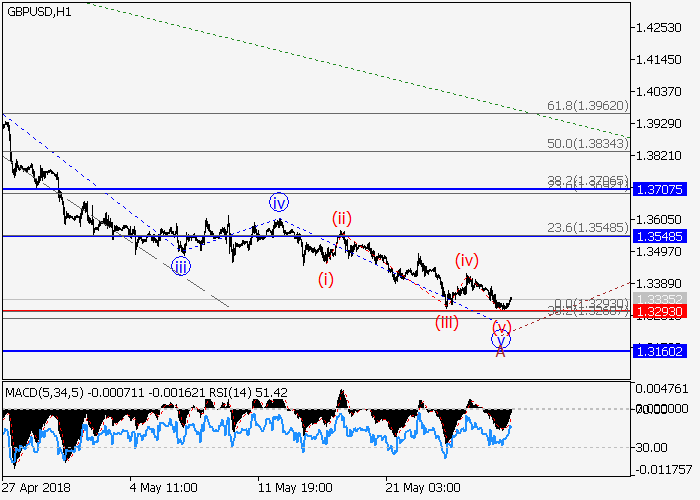700x500 pixels.
Task: Select the blue circled iii wave label
Action: click(180, 265)
